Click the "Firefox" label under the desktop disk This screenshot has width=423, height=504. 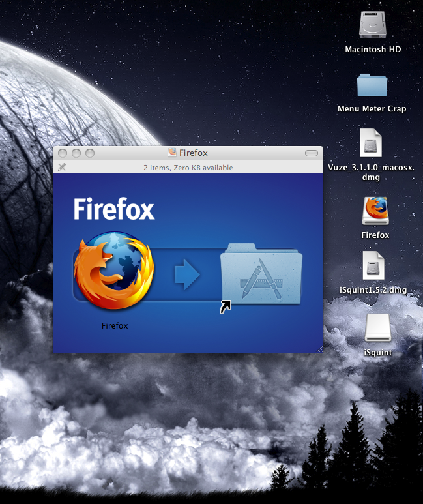(x=375, y=235)
